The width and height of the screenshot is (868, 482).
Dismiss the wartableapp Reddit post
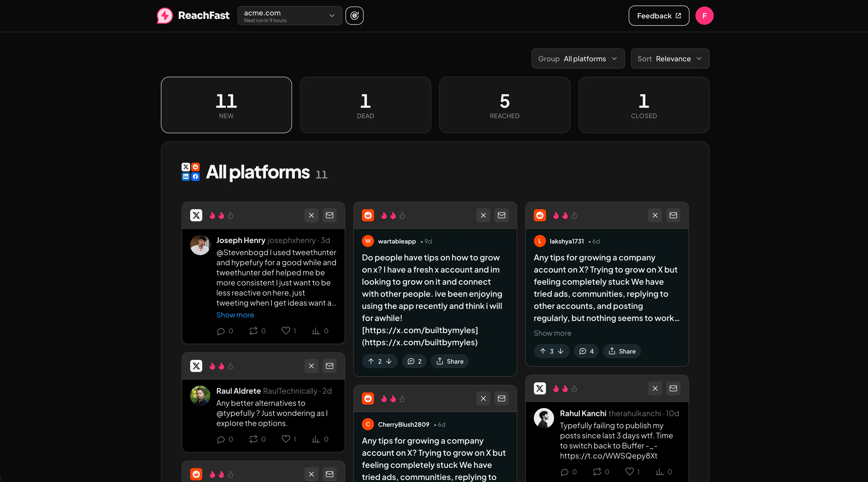[483, 215]
